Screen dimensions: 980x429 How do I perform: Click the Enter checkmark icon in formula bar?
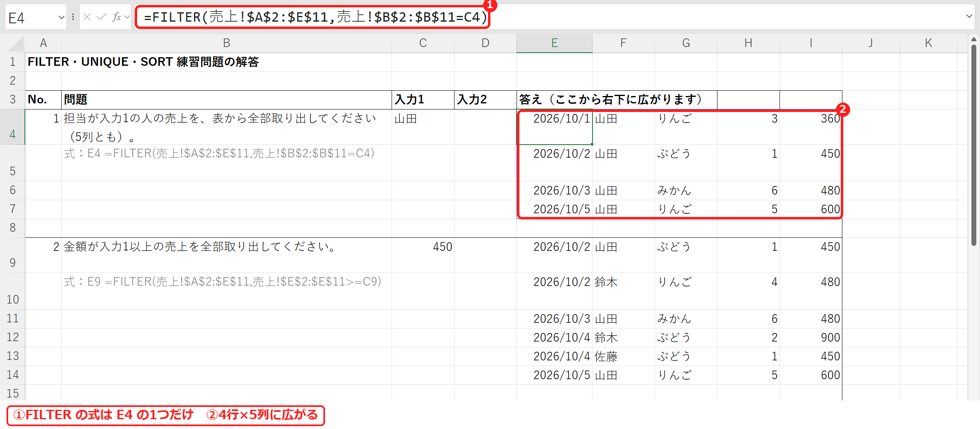pos(102,17)
